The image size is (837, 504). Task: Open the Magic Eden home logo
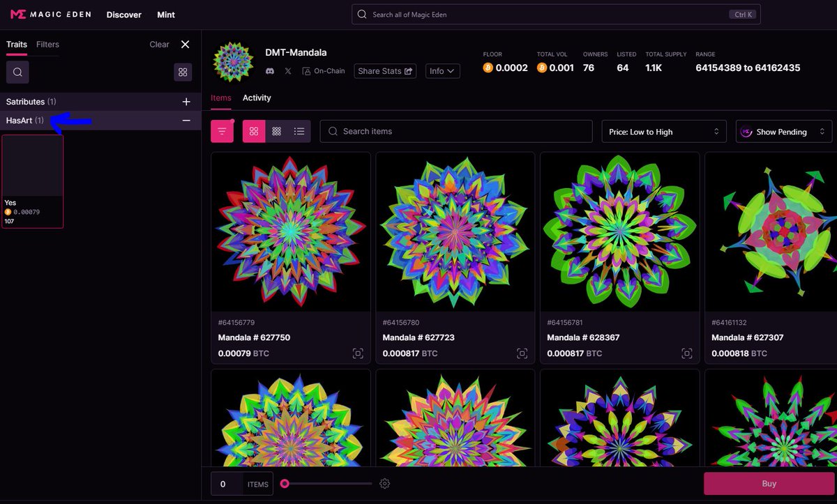(x=50, y=14)
